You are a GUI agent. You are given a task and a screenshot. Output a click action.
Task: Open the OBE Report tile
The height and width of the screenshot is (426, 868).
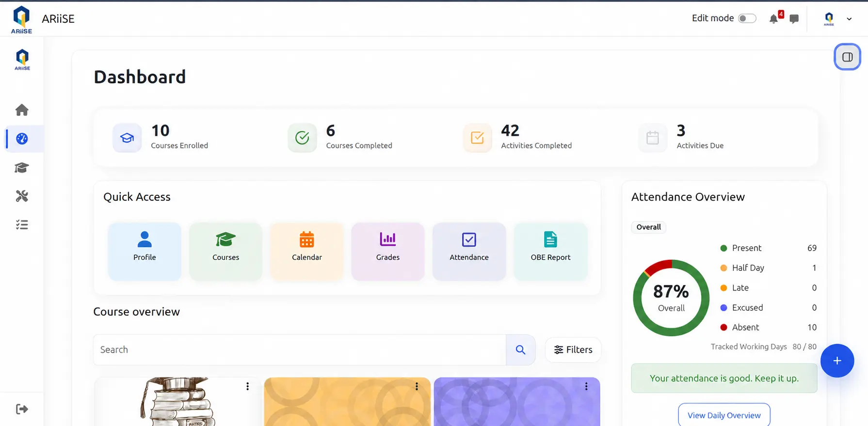[x=550, y=251]
